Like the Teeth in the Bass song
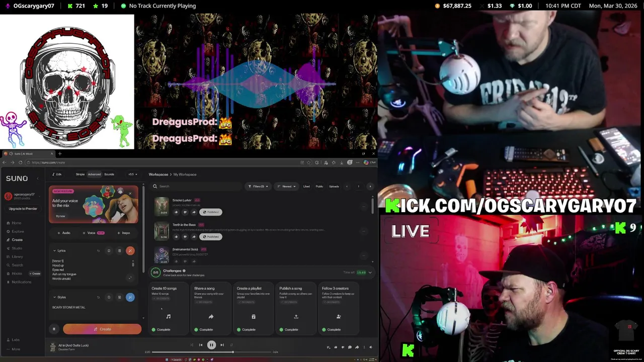 point(176,237)
